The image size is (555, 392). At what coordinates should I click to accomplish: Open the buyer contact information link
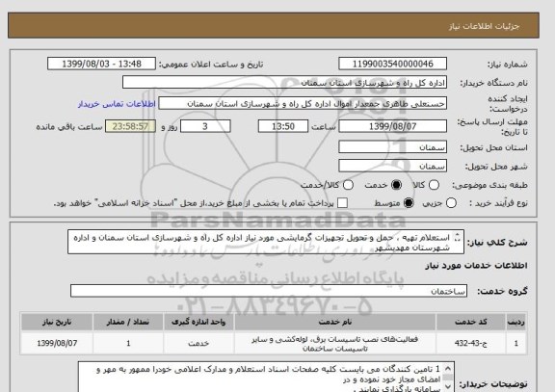[117, 104]
